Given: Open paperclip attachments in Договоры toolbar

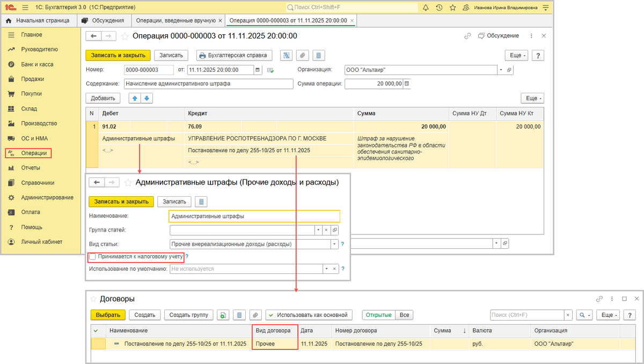Looking at the screenshot, I should tap(256, 315).
